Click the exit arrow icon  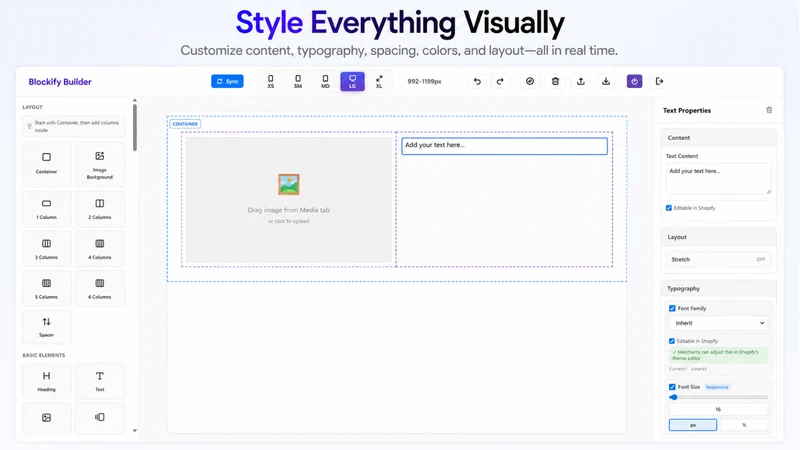click(659, 81)
